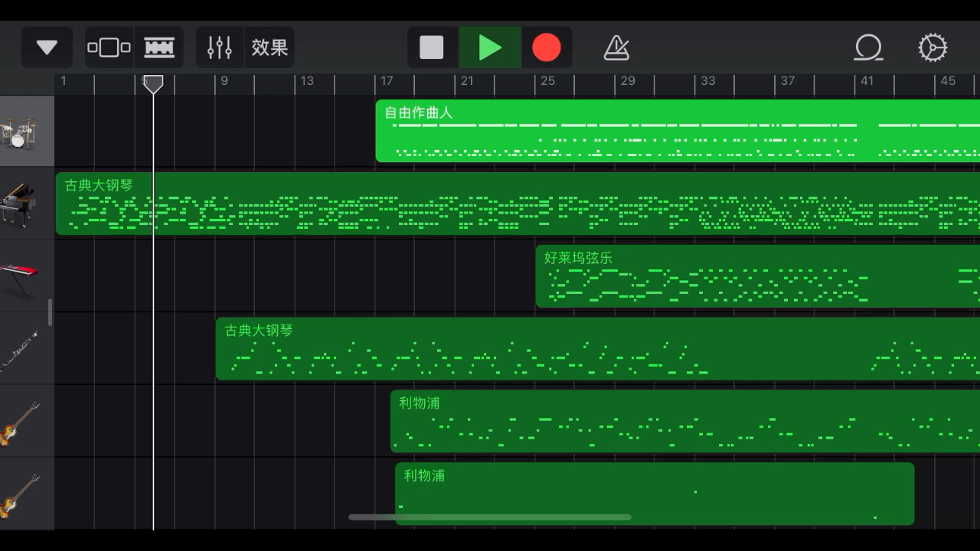Click bar 17 on the timeline ruler
Screen dimensions: 980x551
pyautogui.click(x=387, y=81)
